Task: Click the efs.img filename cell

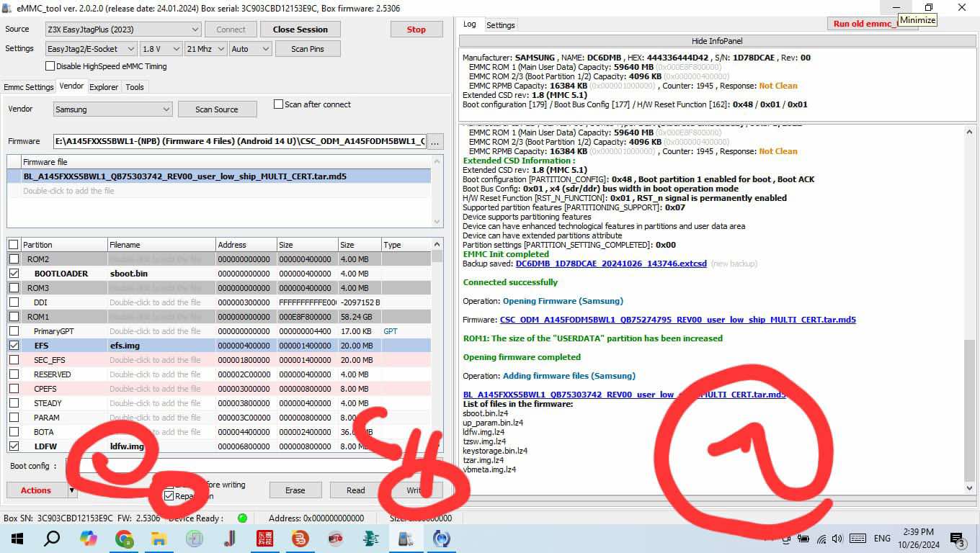Action: [x=161, y=346]
